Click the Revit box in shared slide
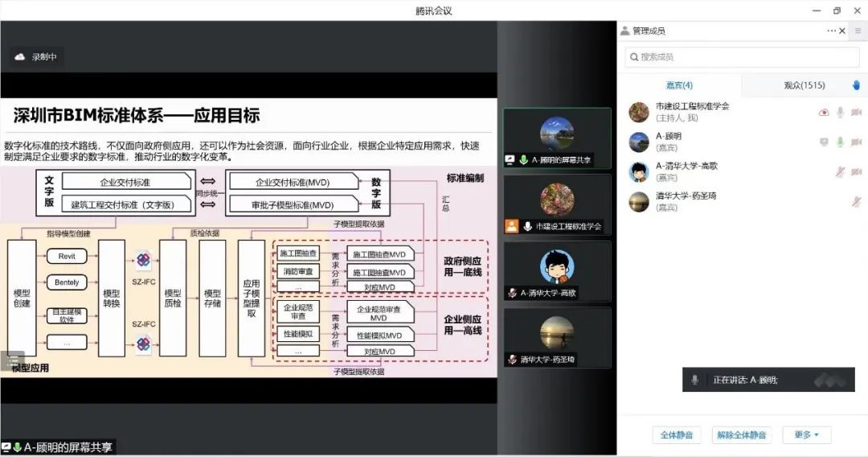The width and height of the screenshot is (868, 457). [67, 257]
